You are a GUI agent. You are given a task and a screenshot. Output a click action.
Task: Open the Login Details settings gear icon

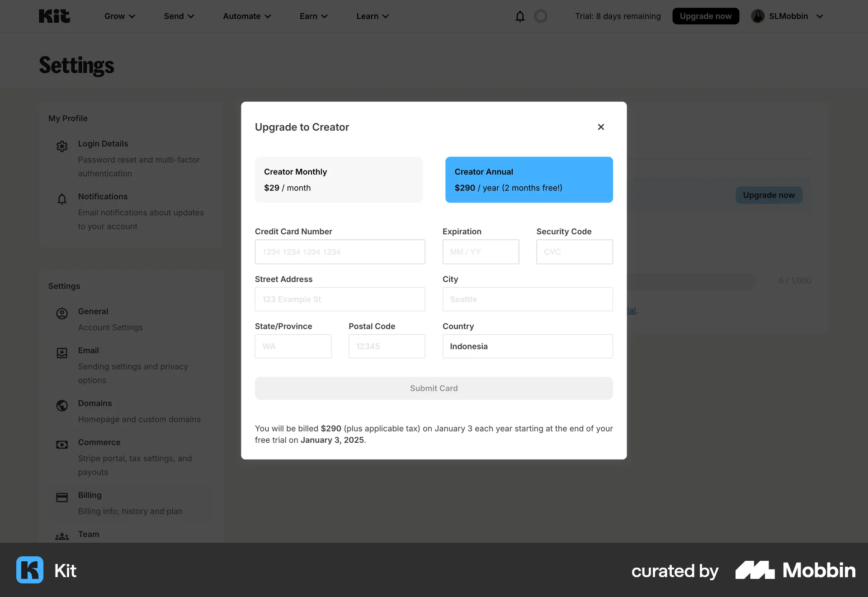61,146
